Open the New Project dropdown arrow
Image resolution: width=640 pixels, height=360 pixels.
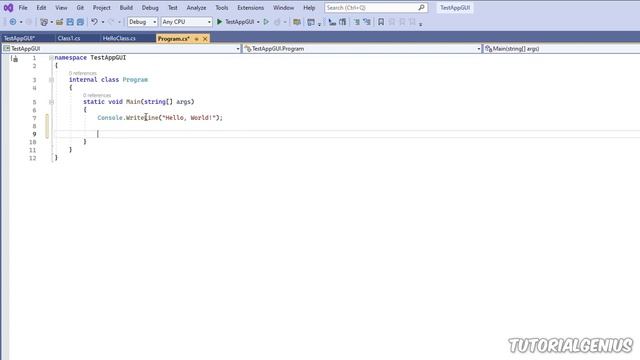tap(51, 22)
